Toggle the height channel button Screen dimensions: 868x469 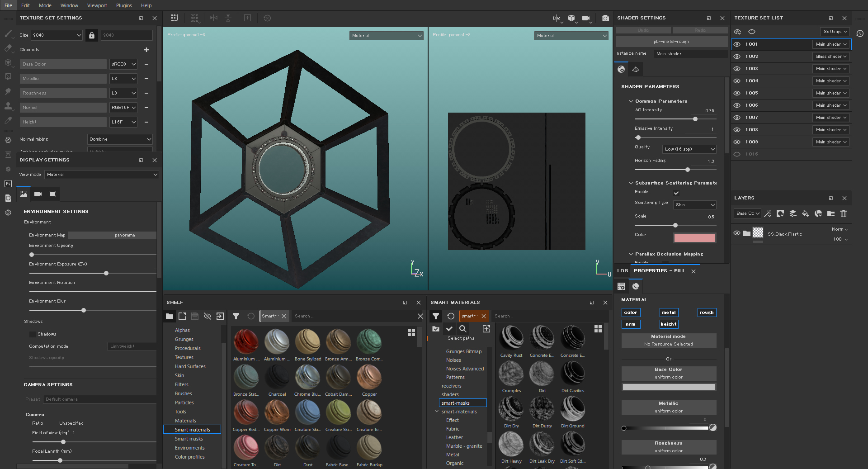[x=669, y=324]
